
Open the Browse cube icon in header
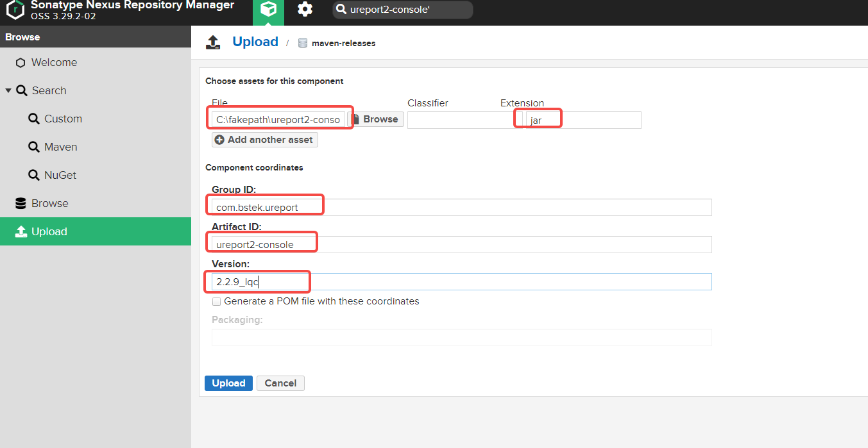pos(269,10)
